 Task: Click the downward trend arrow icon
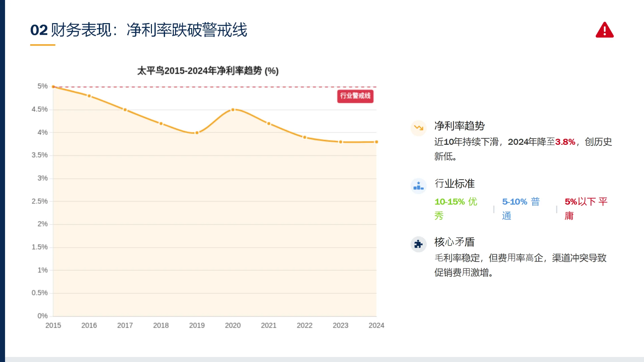418,128
